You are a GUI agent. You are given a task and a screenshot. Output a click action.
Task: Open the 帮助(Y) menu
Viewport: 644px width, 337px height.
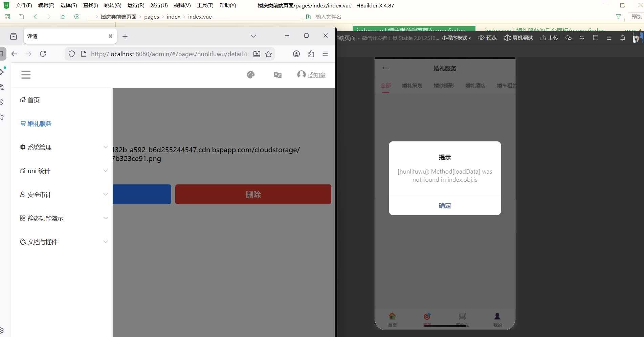(228, 5)
